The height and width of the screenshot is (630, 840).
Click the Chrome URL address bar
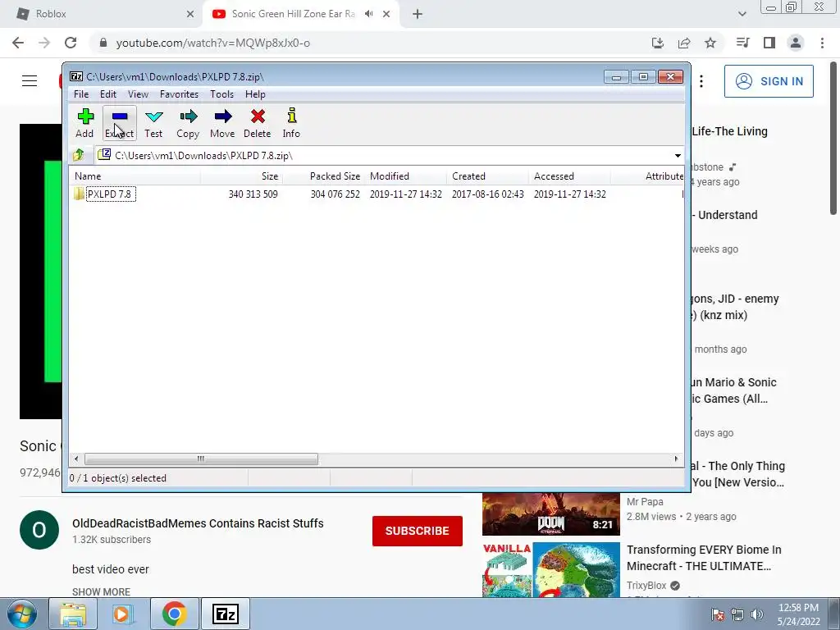click(x=375, y=43)
